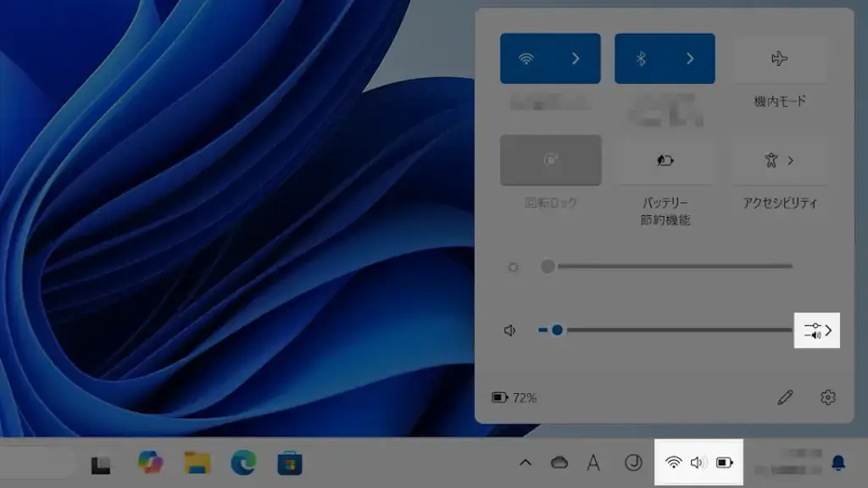Expand the Bluetooth devices list chevron
This screenshot has width=868, height=488.
click(690, 58)
